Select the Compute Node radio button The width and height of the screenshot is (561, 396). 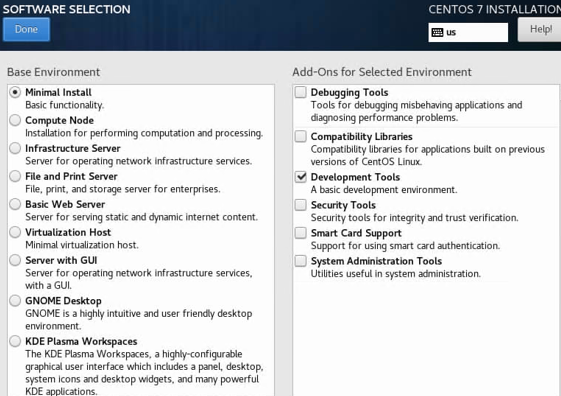(15, 120)
